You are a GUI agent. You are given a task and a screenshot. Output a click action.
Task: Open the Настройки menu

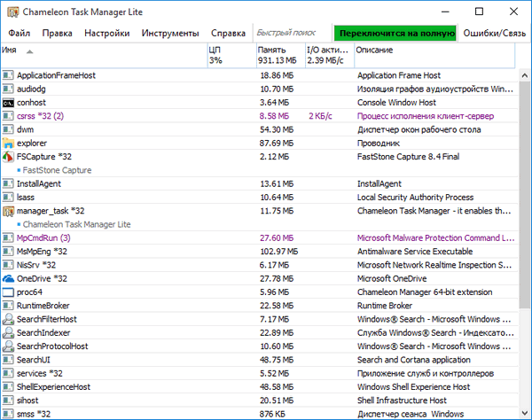pos(107,33)
